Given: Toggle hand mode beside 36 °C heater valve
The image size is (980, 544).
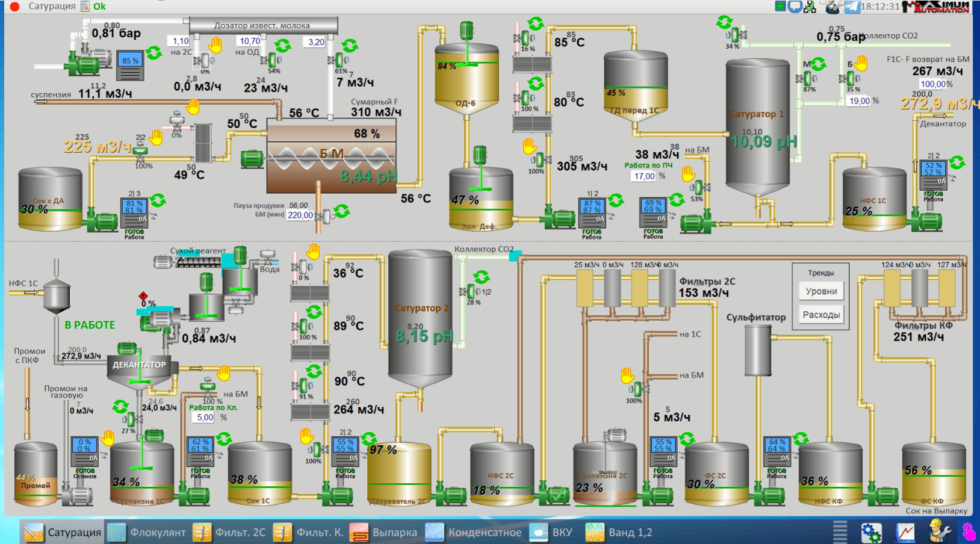Looking at the screenshot, I should coord(314,252).
